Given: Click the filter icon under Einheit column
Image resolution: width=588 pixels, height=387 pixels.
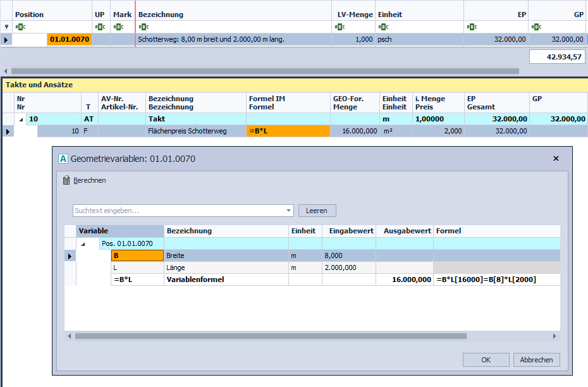Looking at the screenshot, I should 384,27.
